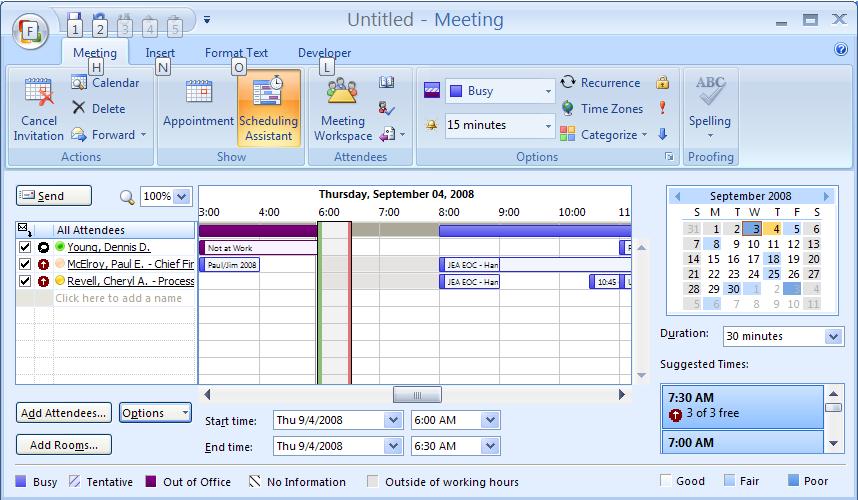The height and width of the screenshot is (500, 858).
Task: Open the 6:30 AM end time dropdown
Action: 490,446
